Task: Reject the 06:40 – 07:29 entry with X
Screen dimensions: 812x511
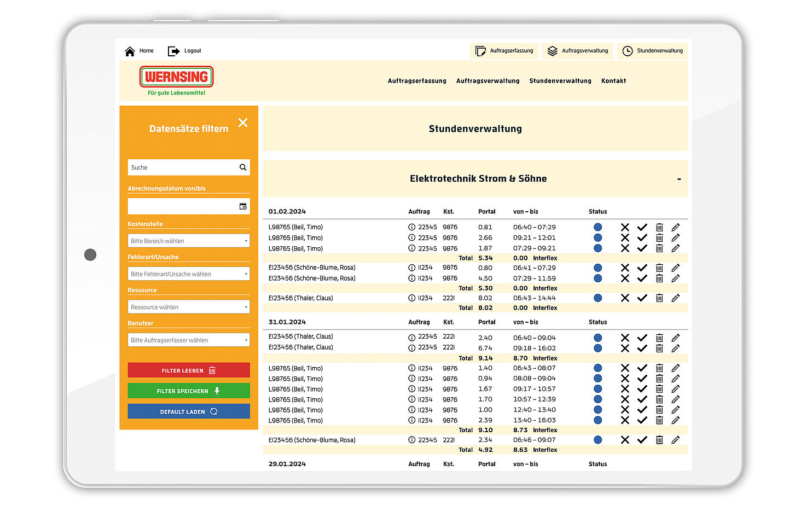Action: 625,227
